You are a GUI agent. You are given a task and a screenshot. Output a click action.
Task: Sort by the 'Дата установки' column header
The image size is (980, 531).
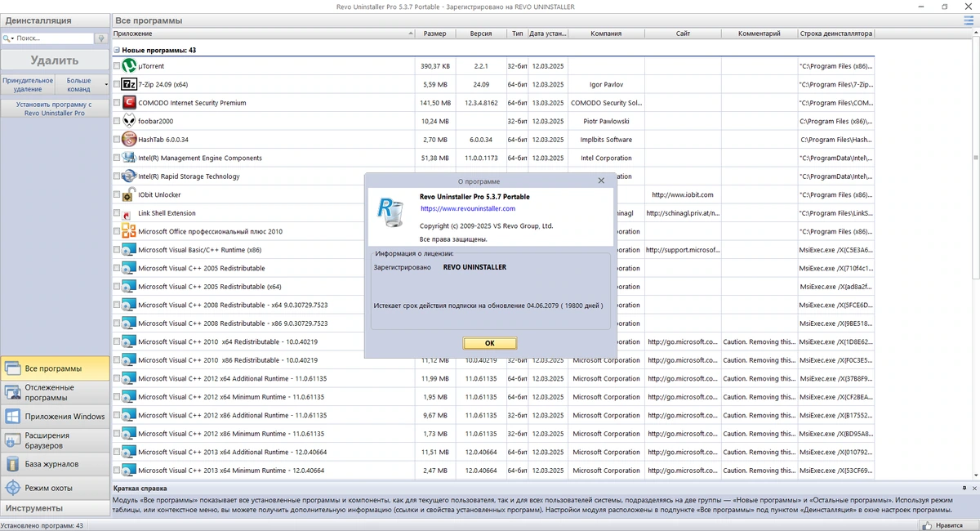547,33
